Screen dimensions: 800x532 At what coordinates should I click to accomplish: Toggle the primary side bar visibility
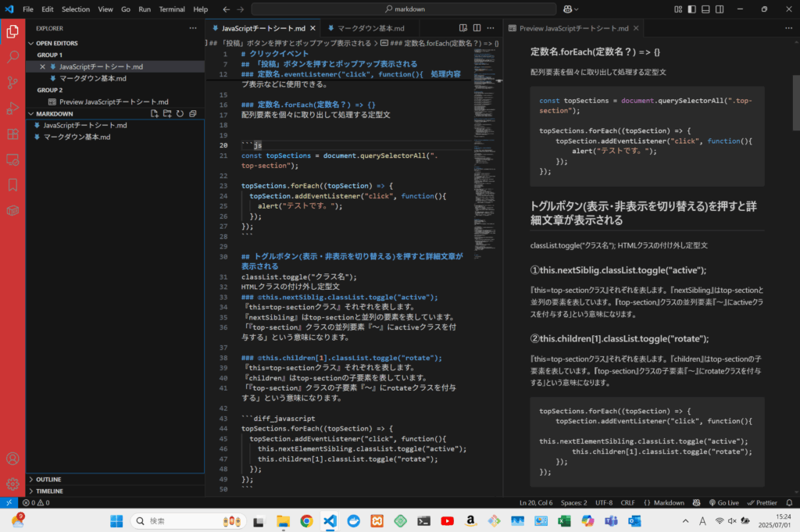[x=692, y=9]
